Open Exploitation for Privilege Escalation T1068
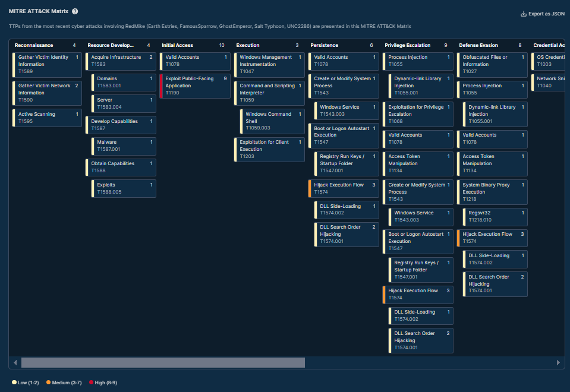The width and height of the screenshot is (570, 392). click(417, 114)
